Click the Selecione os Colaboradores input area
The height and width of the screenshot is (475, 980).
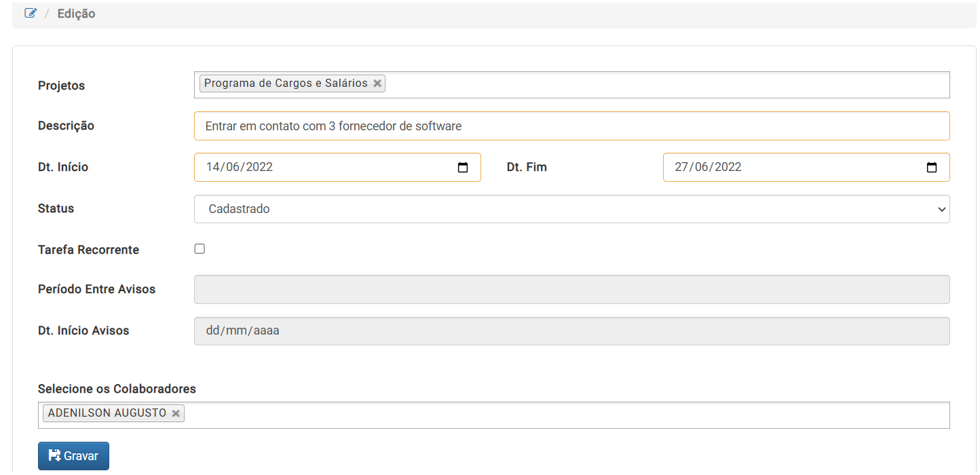click(563, 415)
